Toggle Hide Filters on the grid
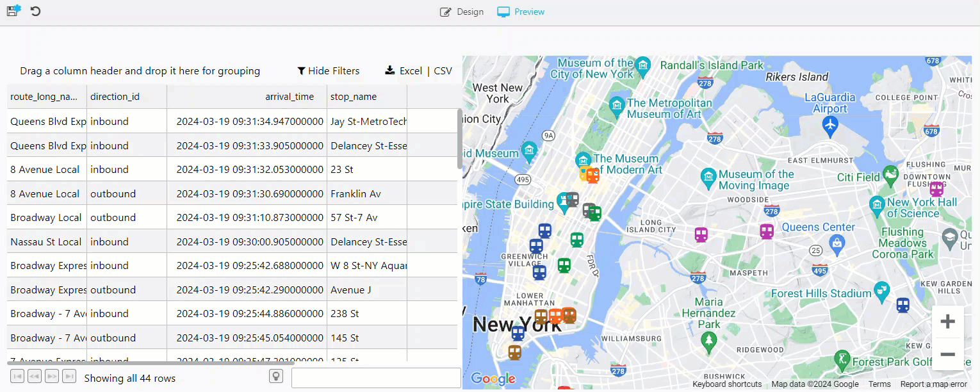The height and width of the screenshot is (392, 980). click(x=328, y=71)
